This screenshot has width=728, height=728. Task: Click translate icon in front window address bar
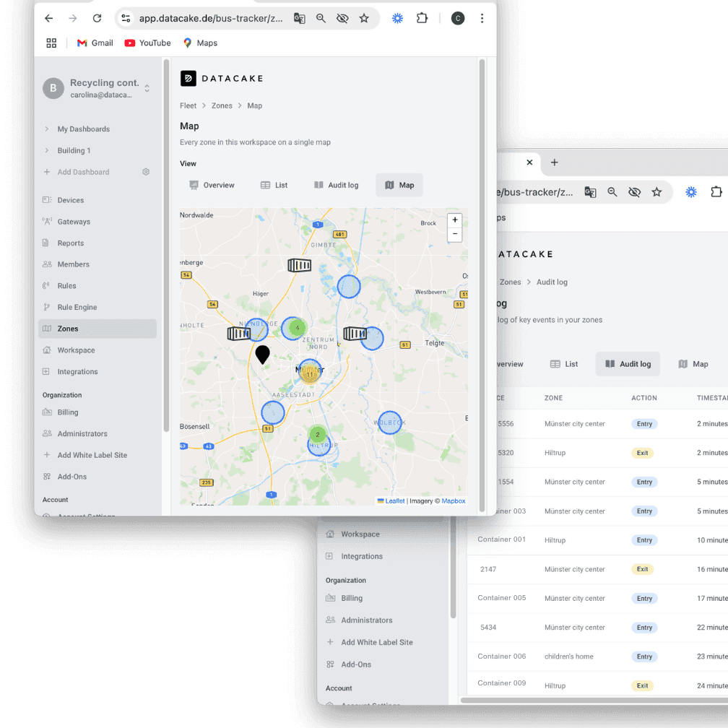(x=300, y=18)
